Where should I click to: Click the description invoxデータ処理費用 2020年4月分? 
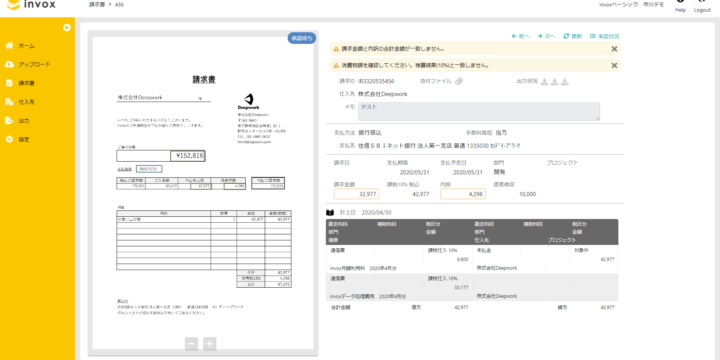368,296
